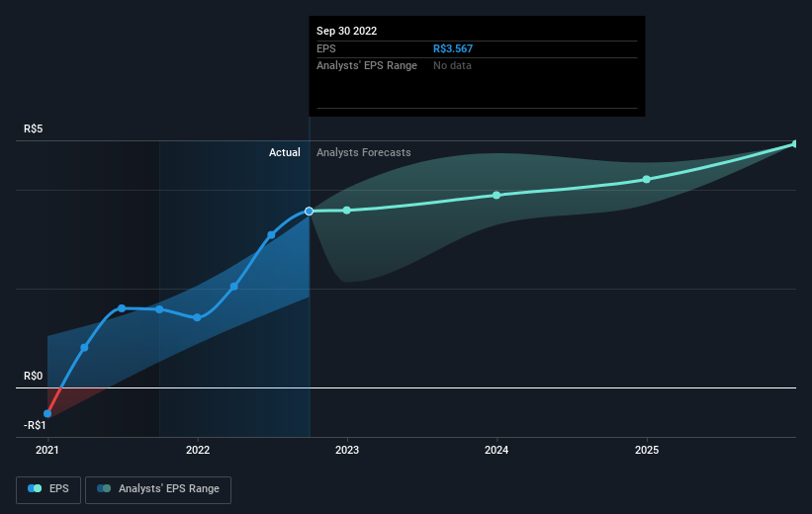Click the R$3.567 EPS value in tooltip
The width and height of the screenshot is (812, 514).
pos(453,48)
